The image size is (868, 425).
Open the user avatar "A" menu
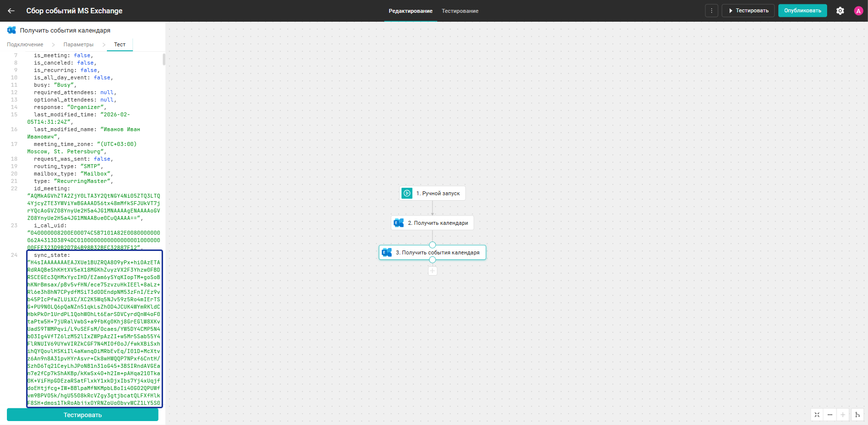point(858,11)
